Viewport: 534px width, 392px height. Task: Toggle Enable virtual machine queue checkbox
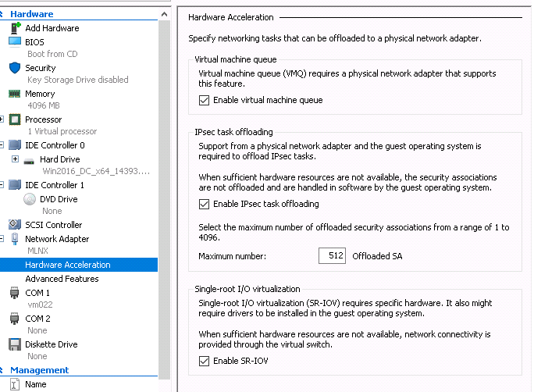click(205, 100)
